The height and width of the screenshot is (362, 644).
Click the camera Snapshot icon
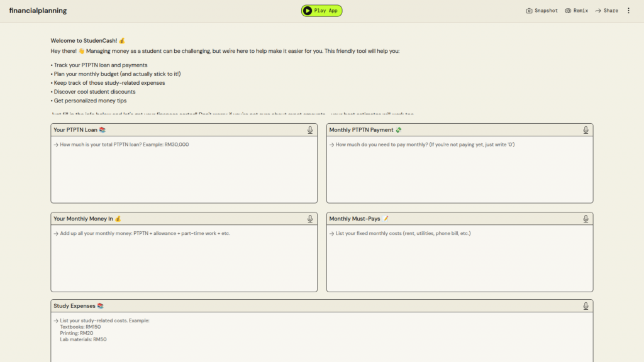(x=530, y=11)
